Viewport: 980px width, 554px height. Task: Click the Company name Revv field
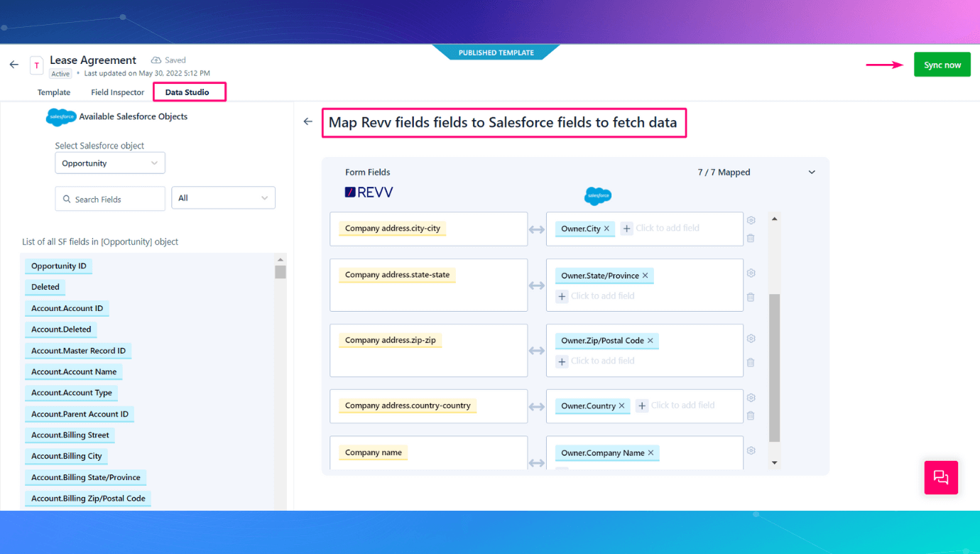pos(374,453)
